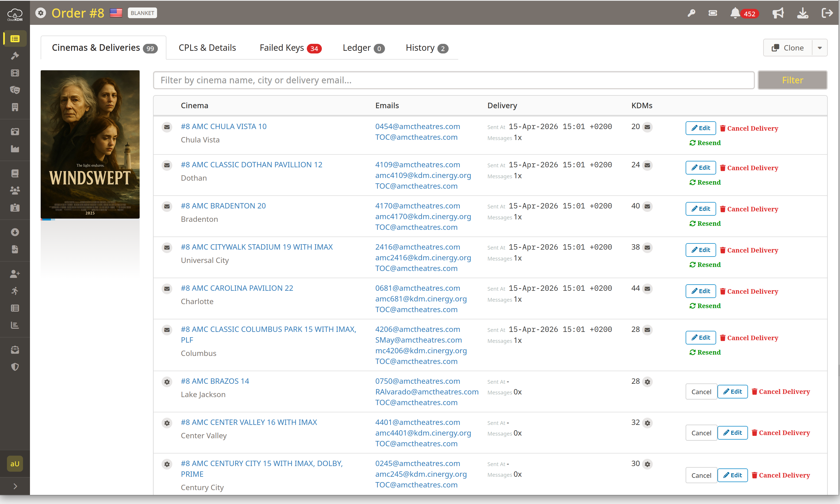Click the logout icon at top right
Screen dimensions: 840x504
click(827, 13)
